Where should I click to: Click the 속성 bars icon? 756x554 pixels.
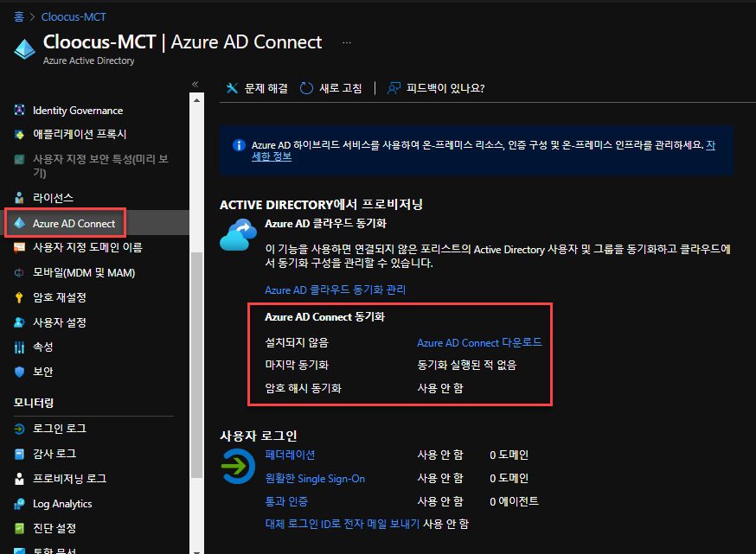(19, 347)
